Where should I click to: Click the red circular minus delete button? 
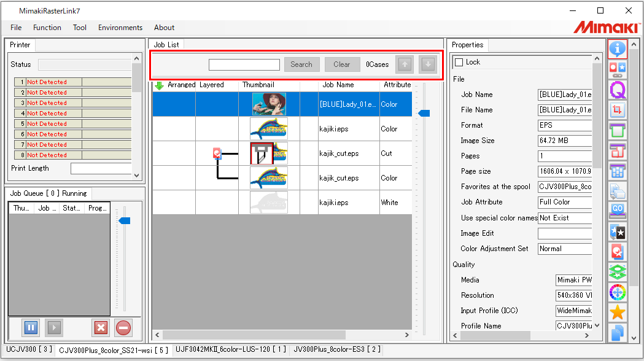pos(123,328)
